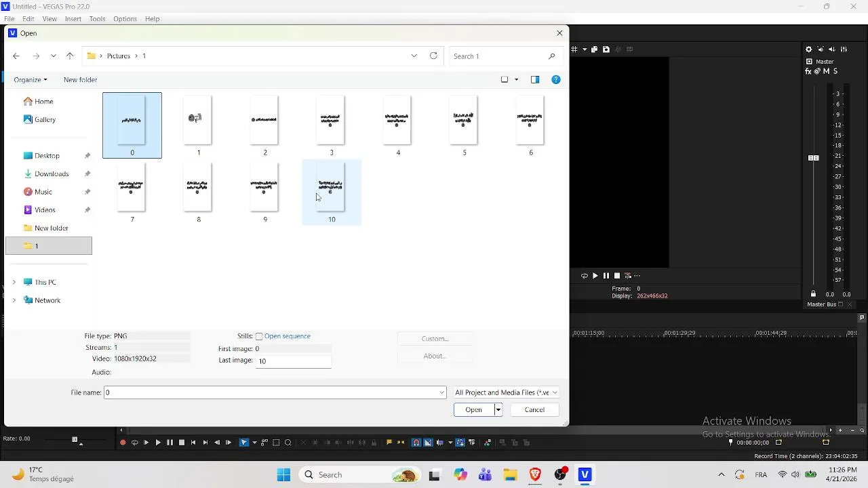Open the Options menu

(125, 19)
